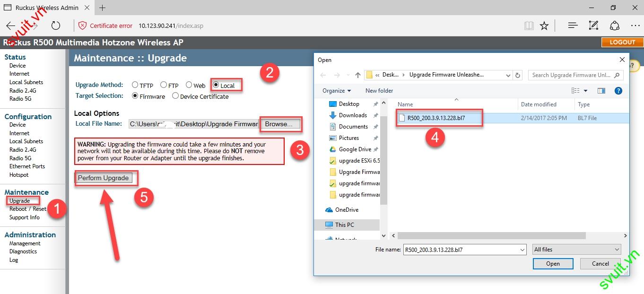Select Local upgrade method
644x294 pixels.
click(216, 85)
